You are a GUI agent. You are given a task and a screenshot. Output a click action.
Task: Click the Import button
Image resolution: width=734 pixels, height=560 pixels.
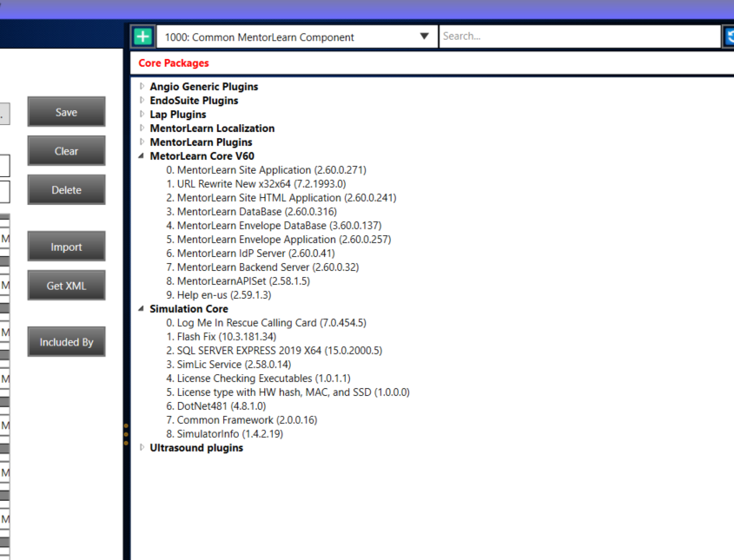point(67,246)
